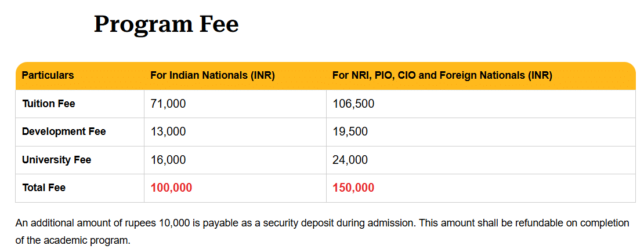The height and width of the screenshot is (249, 644).
Task: Click the Total Fee row label
Action: click(x=44, y=188)
